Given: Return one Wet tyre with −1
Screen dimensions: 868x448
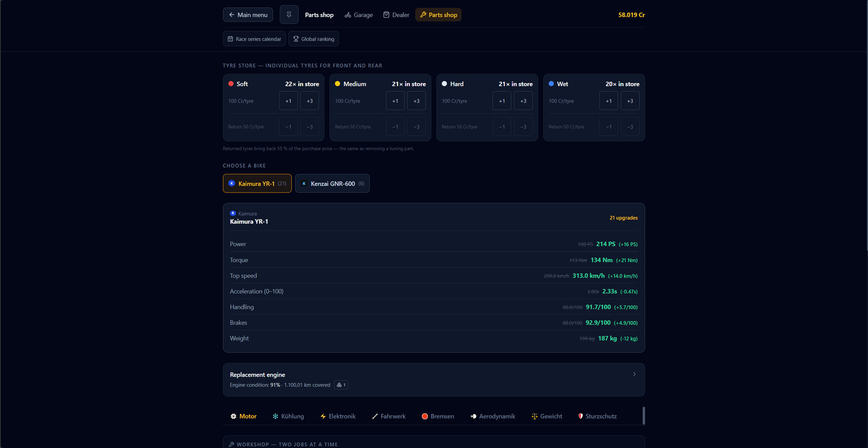Looking at the screenshot, I should point(609,127).
